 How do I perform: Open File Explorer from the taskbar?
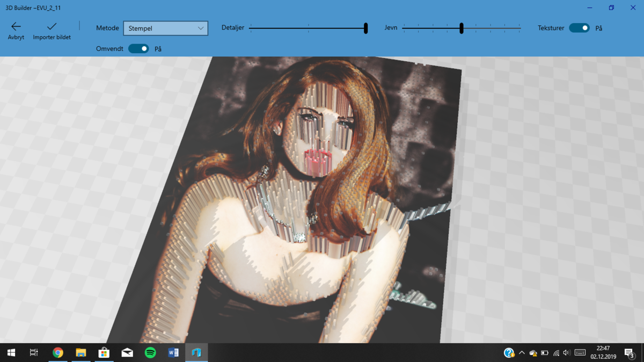81,352
